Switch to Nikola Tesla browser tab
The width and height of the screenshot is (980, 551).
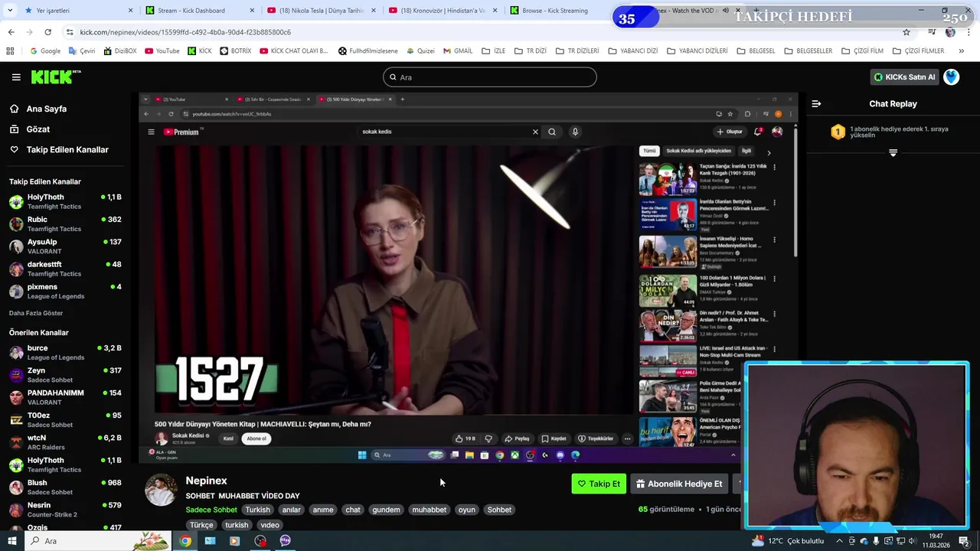(321, 11)
